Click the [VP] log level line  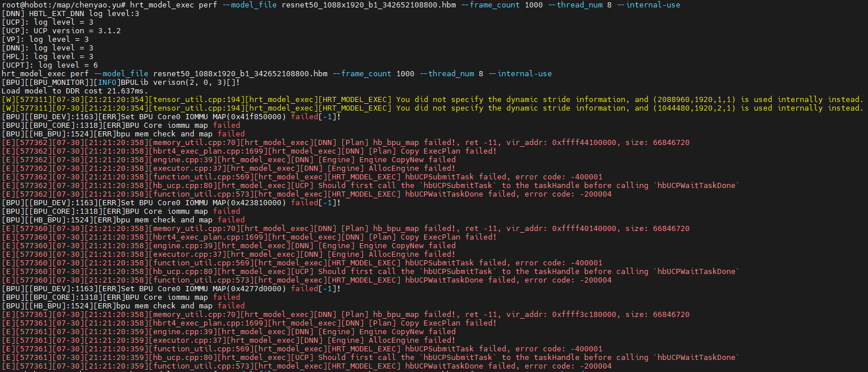[x=45, y=39]
